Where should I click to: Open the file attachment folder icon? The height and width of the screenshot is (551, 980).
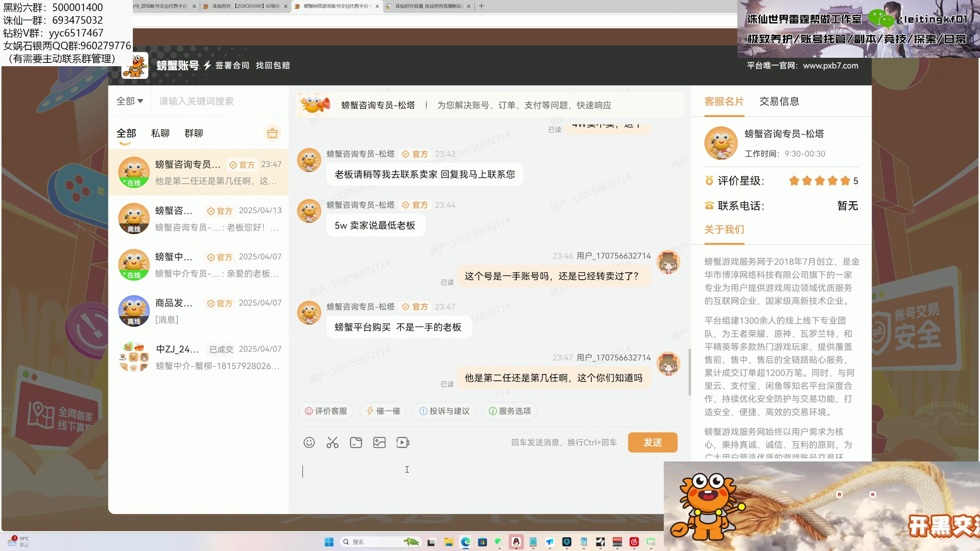[x=356, y=443]
